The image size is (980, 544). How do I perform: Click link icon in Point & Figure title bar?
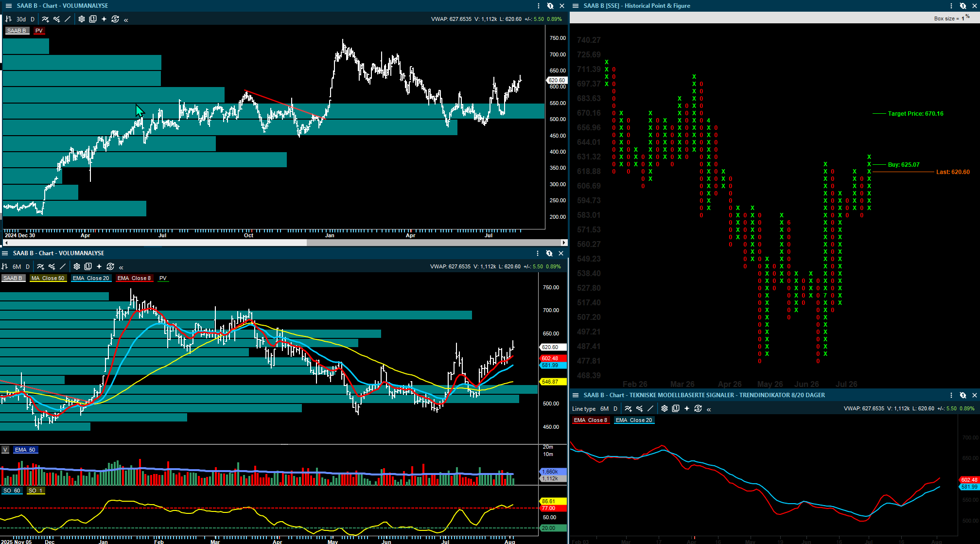(963, 6)
